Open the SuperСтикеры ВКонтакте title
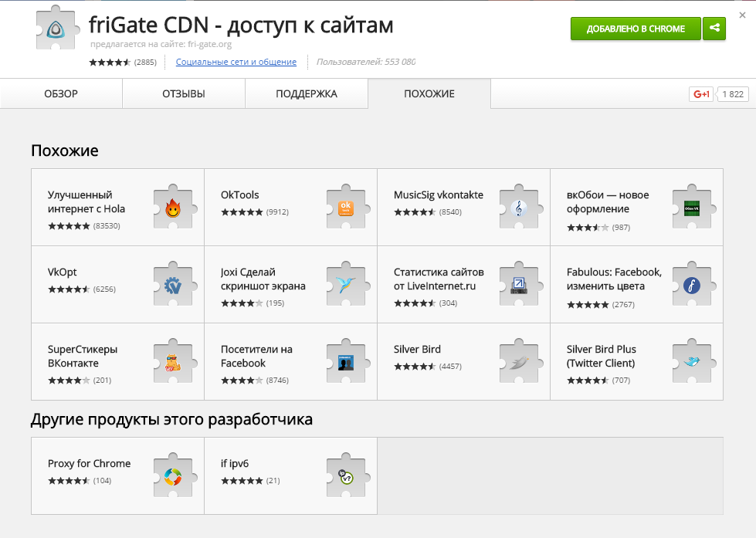 click(83, 356)
